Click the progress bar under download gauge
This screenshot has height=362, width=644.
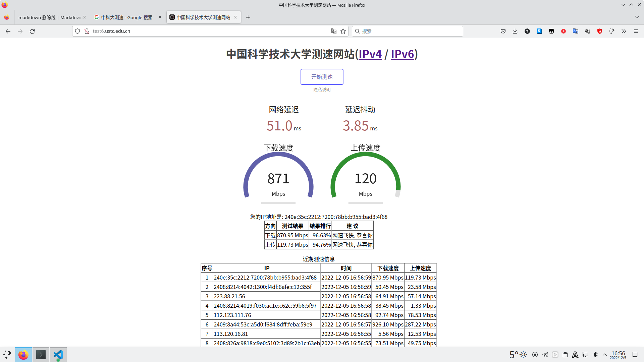pos(278,203)
